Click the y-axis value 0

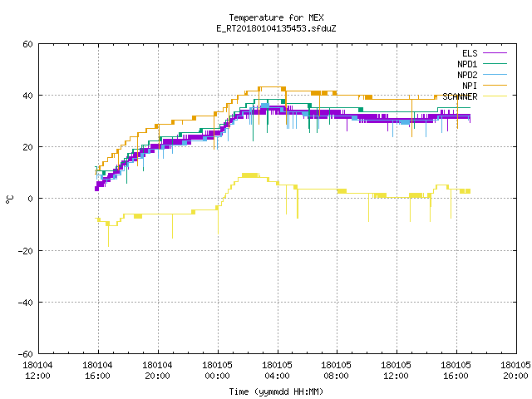tap(30, 199)
